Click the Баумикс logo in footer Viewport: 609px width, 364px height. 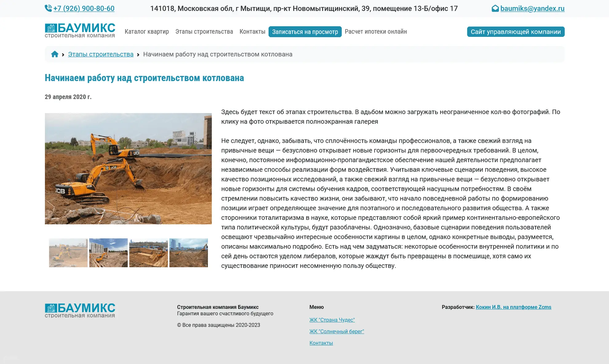click(x=80, y=310)
